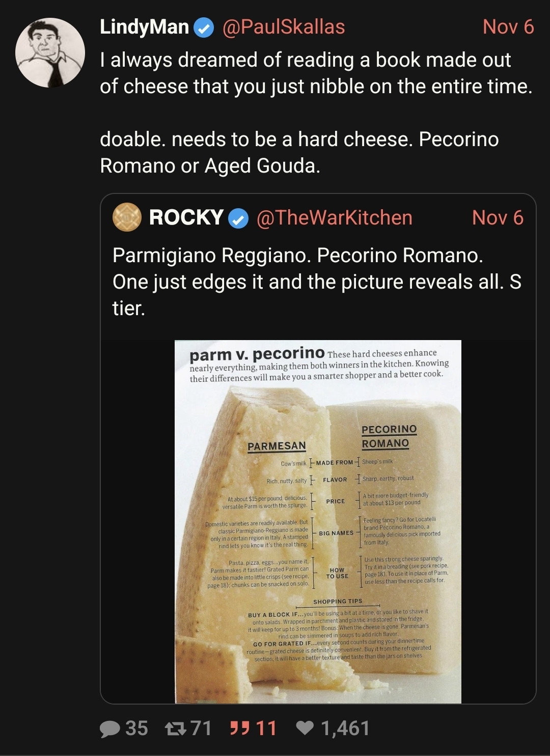Tap ROCKY's blue verified badge

[x=238, y=218]
